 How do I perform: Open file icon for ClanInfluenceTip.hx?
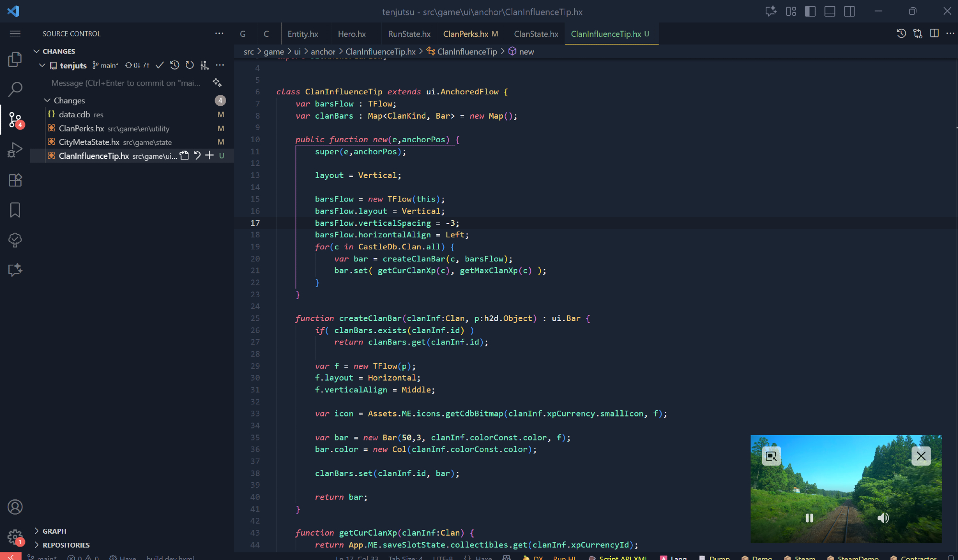[x=184, y=156]
